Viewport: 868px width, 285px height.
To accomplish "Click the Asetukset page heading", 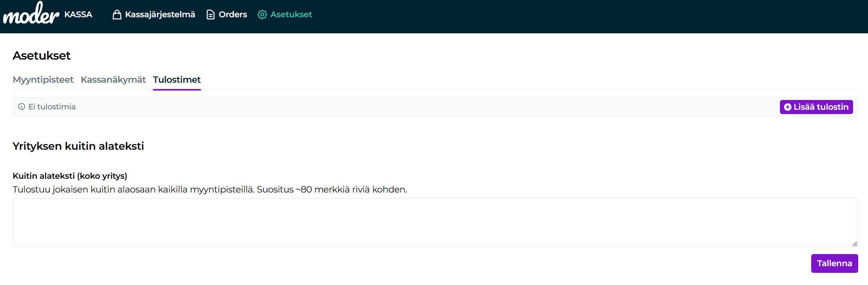I will coord(42,56).
